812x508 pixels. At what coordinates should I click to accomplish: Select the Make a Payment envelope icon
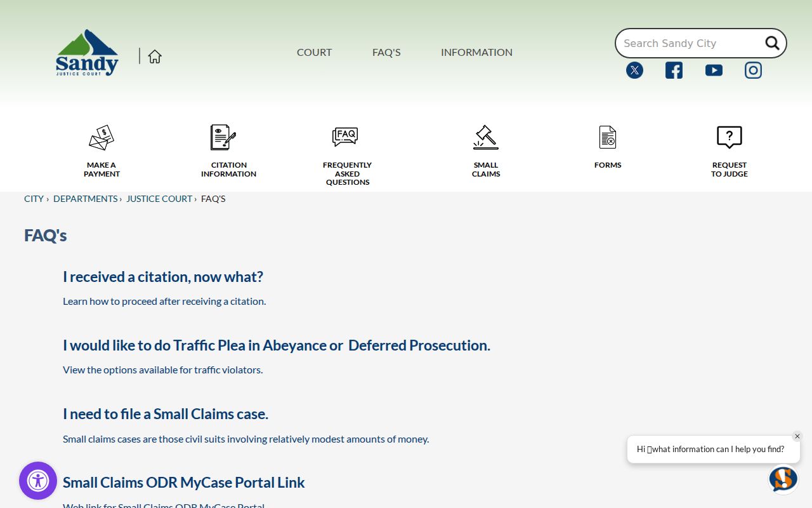pyautogui.click(x=101, y=137)
